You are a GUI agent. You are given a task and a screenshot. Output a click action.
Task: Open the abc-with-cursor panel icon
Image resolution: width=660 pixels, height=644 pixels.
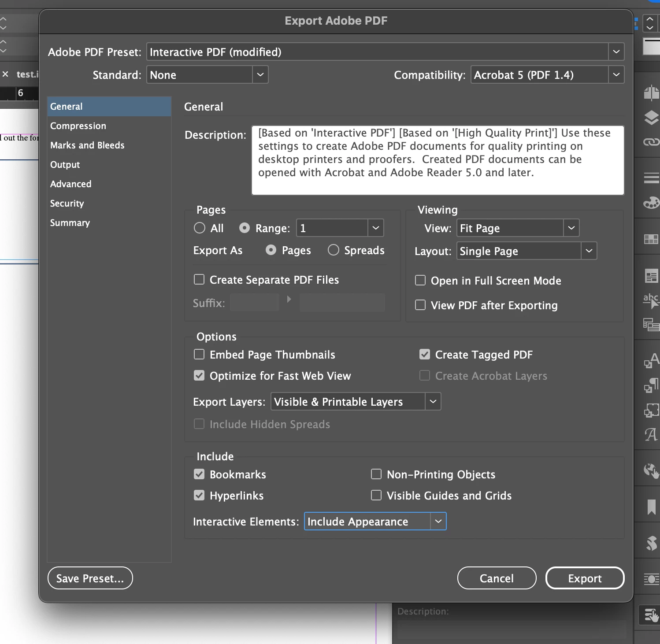click(x=651, y=300)
